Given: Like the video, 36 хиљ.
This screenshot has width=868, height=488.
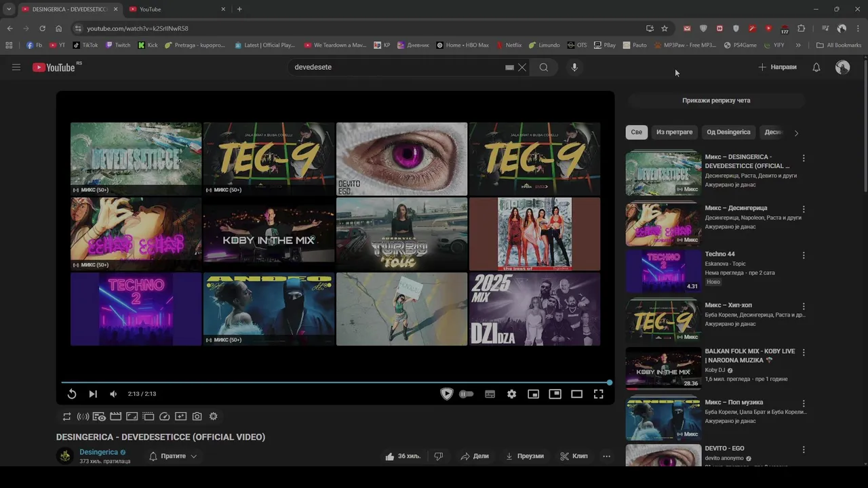Looking at the screenshot, I should 403,456.
